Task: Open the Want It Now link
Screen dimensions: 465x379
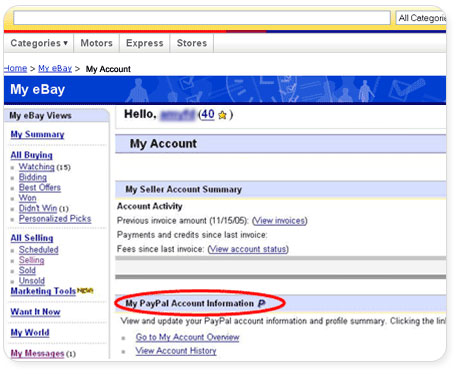Action: tap(35, 312)
